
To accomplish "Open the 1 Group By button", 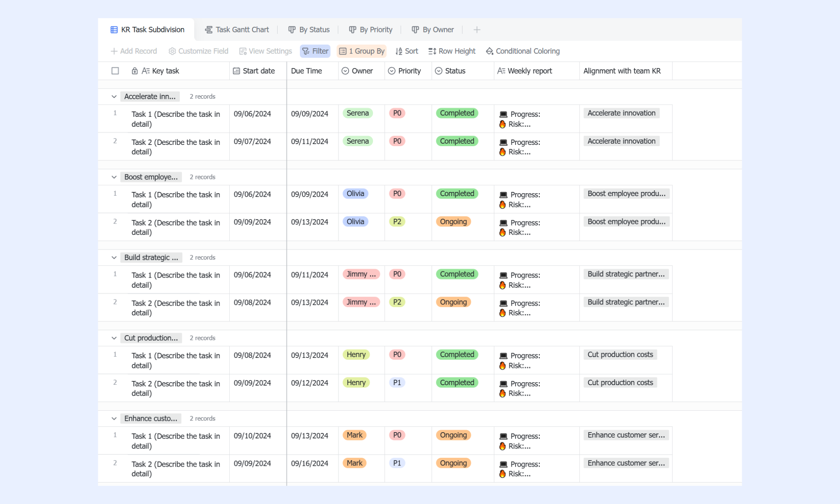I will (x=362, y=51).
